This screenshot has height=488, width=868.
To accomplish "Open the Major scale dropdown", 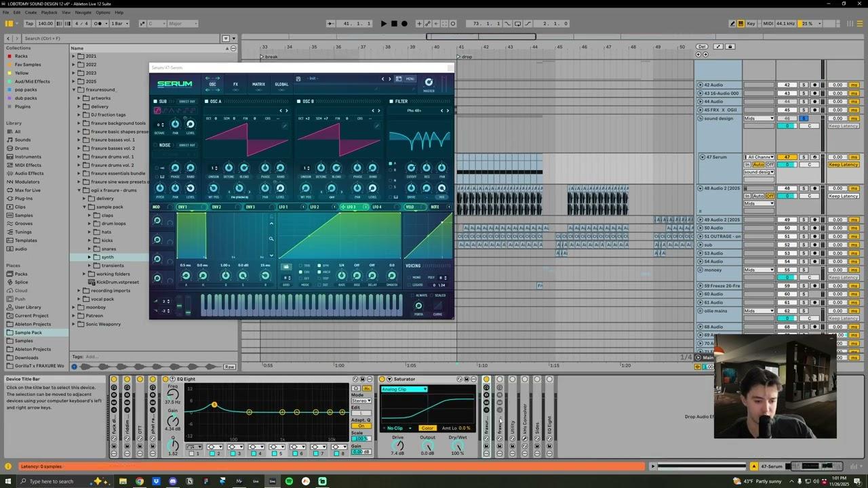I will tap(182, 24).
